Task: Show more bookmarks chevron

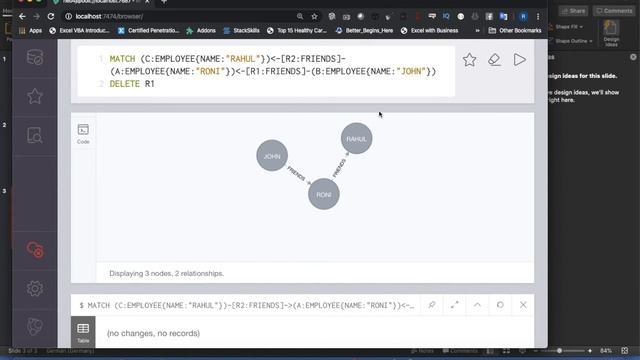Action: coord(477,31)
